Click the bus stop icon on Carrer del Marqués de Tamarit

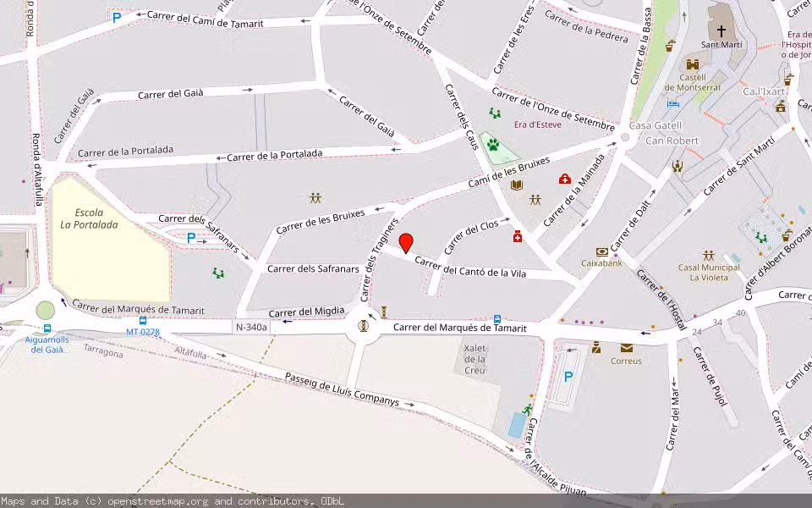pos(497,319)
